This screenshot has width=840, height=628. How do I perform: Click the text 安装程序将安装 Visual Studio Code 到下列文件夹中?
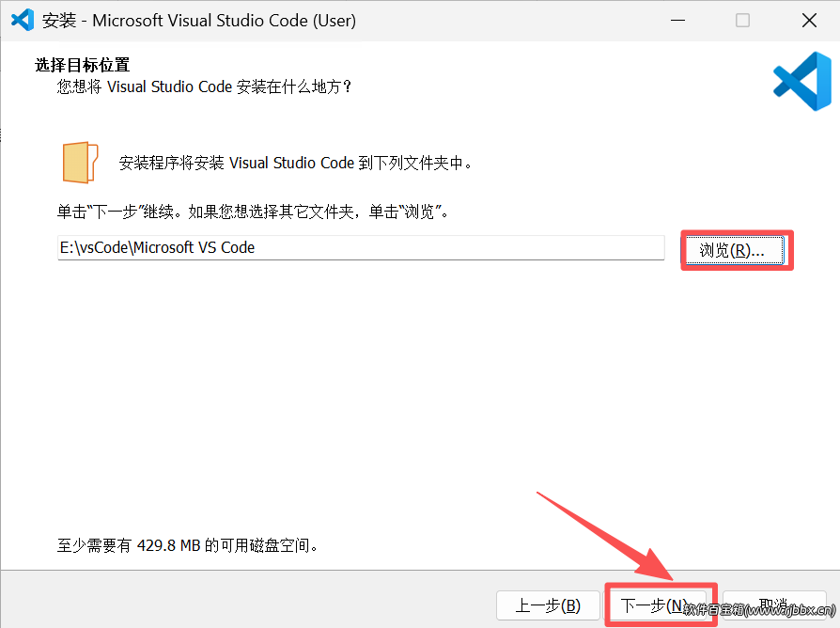pyautogui.click(x=295, y=163)
